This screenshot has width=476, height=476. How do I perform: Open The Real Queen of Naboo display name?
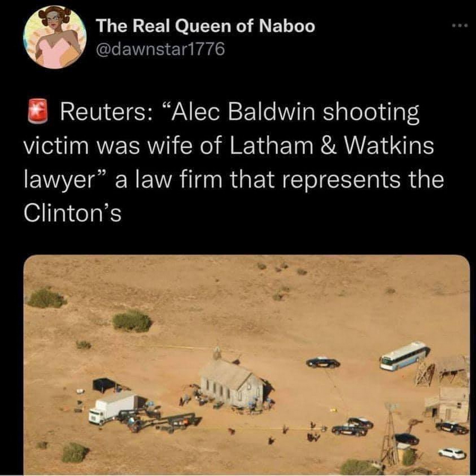point(206,27)
